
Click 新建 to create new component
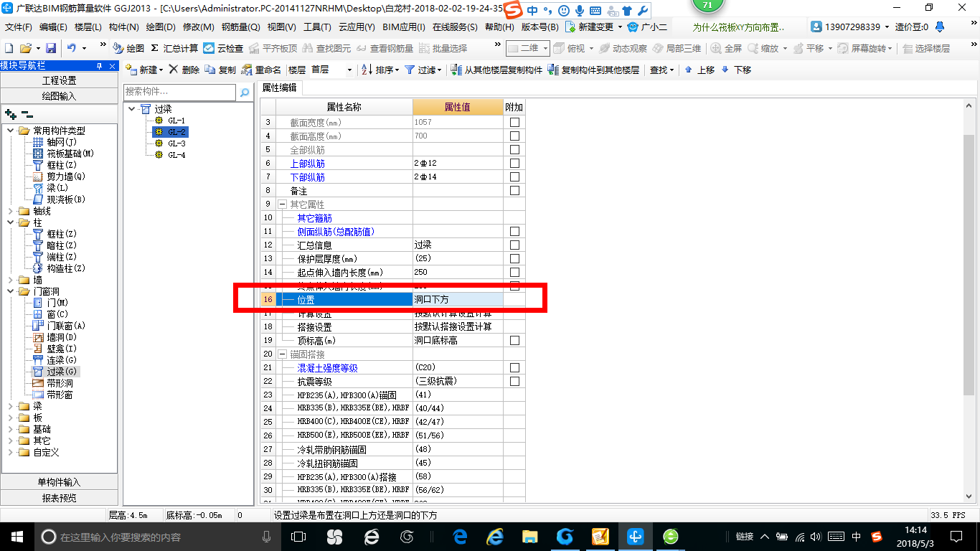click(143, 70)
